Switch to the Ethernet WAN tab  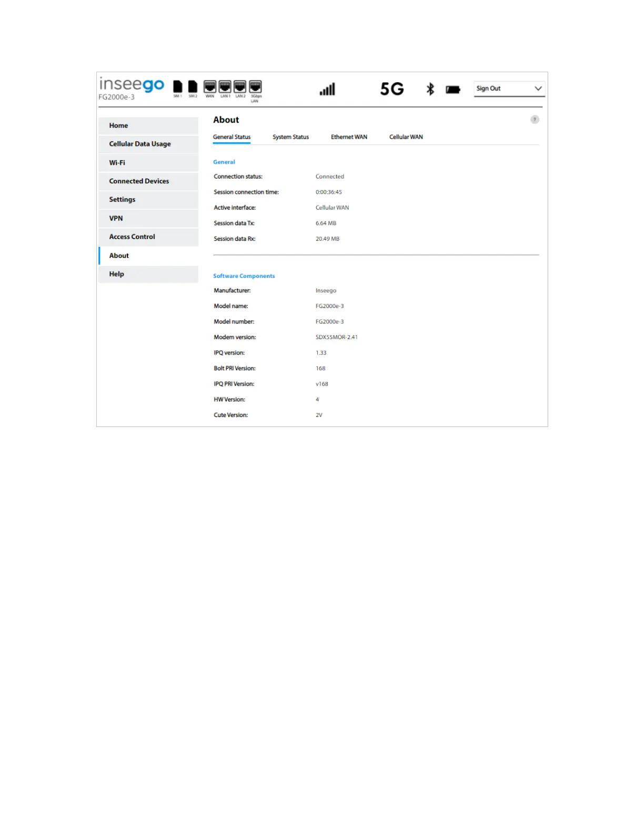[x=349, y=137]
